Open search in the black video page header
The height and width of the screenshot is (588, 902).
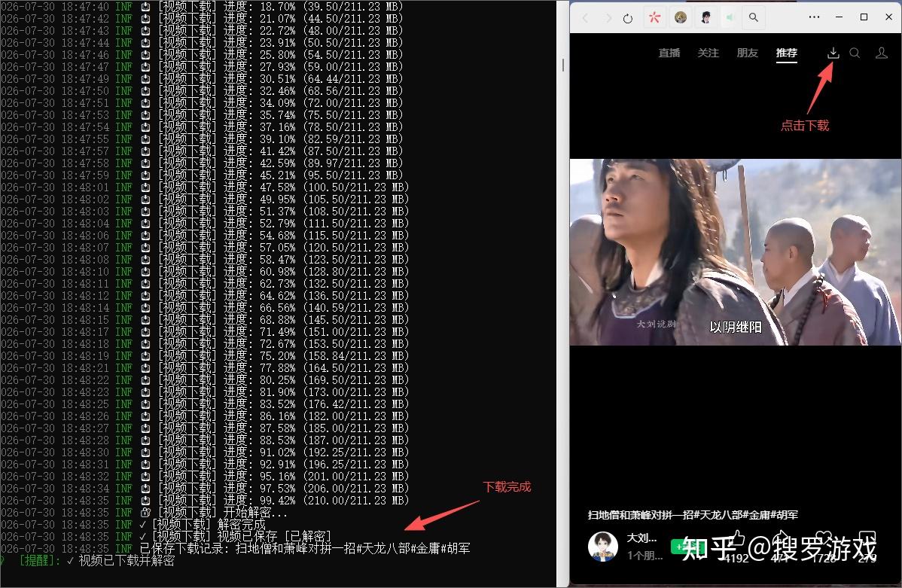(x=855, y=53)
